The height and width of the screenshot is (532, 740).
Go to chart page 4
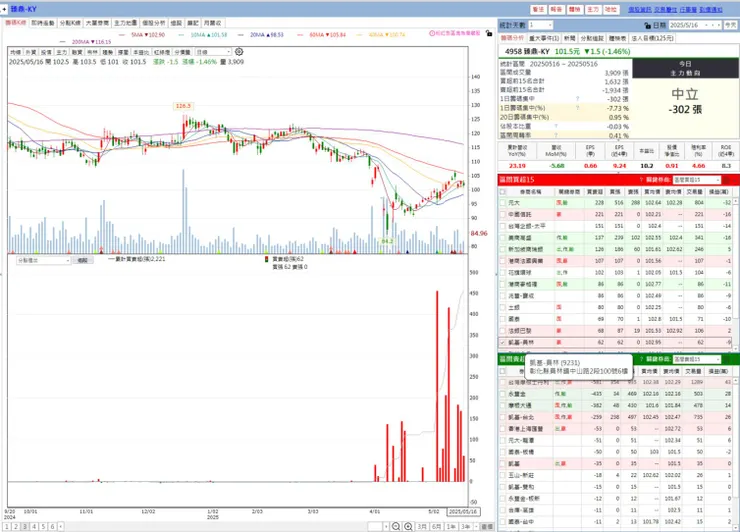pyautogui.click(x=34, y=526)
